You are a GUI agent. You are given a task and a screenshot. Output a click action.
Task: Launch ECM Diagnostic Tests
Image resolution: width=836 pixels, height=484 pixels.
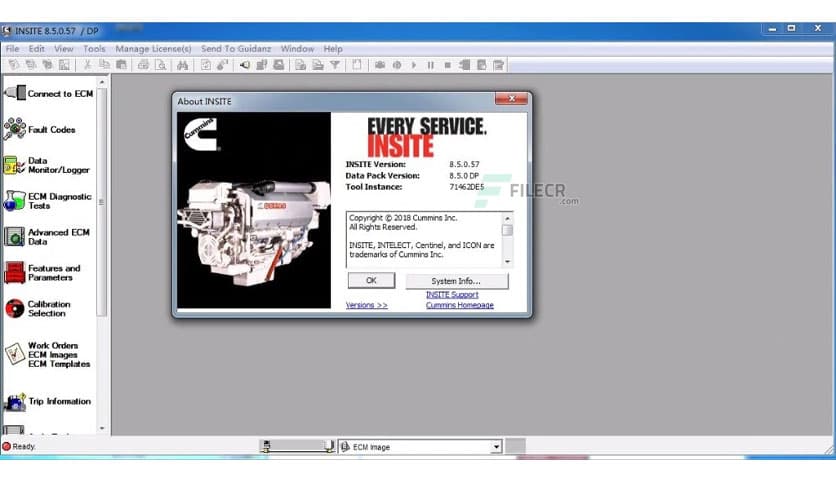pos(48,201)
